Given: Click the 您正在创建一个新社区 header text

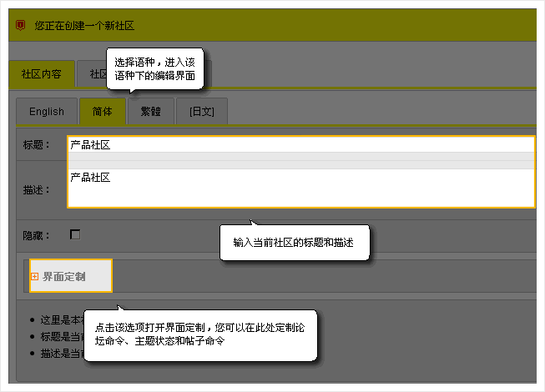Looking at the screenshot, I should coord(84,25).
